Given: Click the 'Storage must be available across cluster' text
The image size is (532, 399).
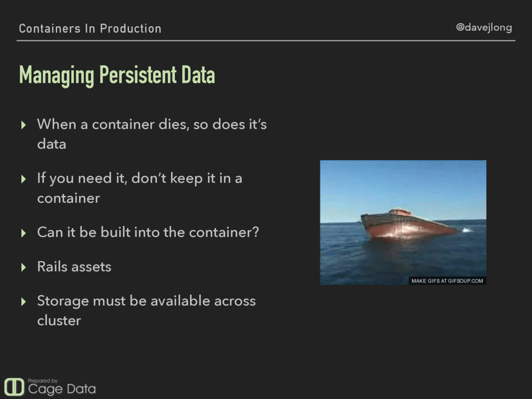Looking at the screenshot, I should (x=146, y=311).
